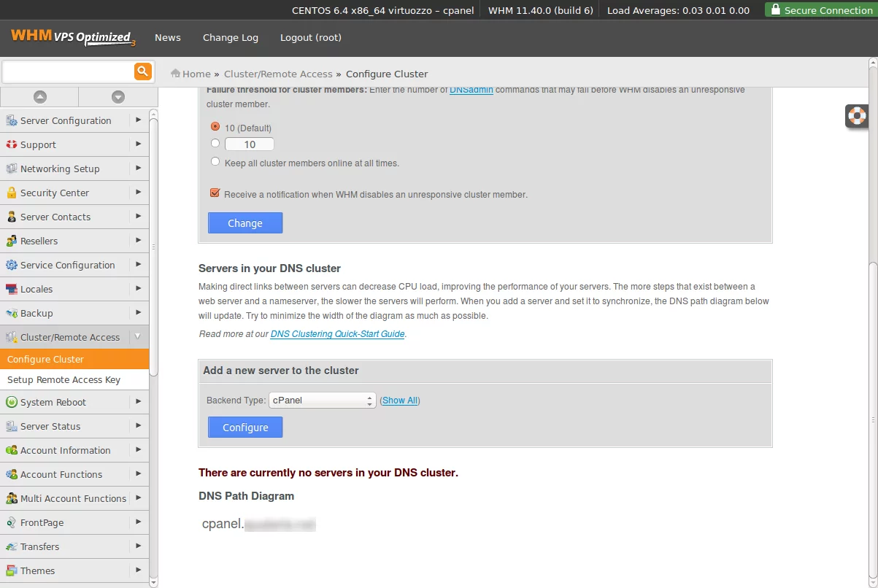This screenshot has height=588, width=878.
Task: Select the custom threshold radio button
Action: pyautogui.click(x=215, y=144)
